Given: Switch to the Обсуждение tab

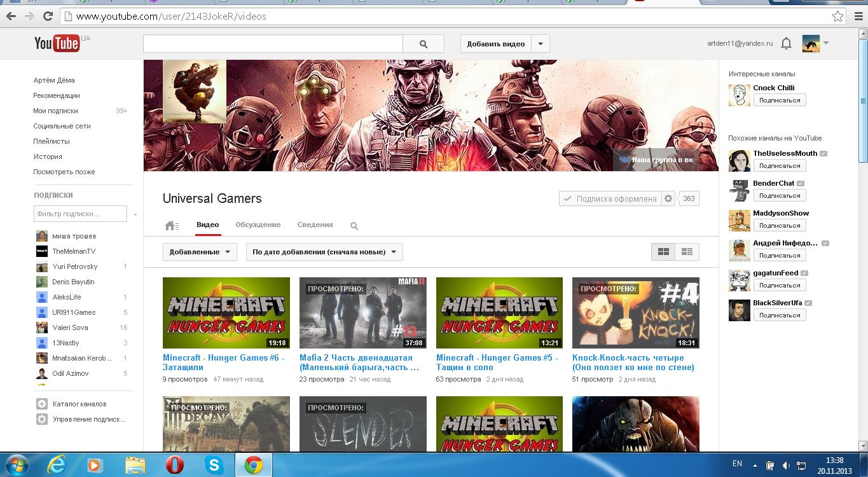Looking at the screenshot, I should pos(258,225).
